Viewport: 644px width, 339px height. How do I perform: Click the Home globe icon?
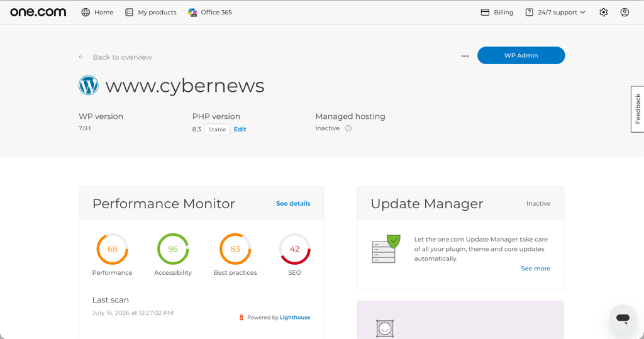point(86,13)
